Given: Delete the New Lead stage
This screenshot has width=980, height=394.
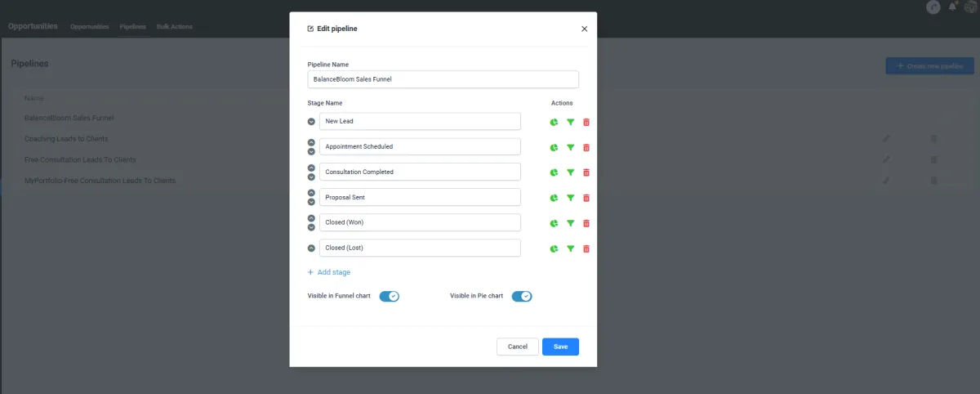Looking at the screenshot, I should coord(586,122).
